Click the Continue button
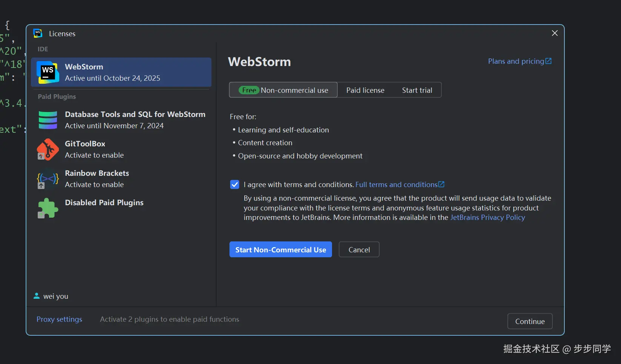Screen dimensions: 621x364 (530, 321)
